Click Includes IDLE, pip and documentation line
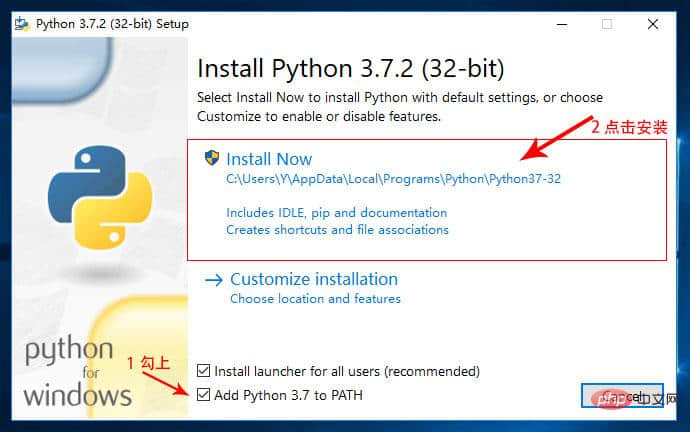Image resolution: width=690 pixels, height=432 pixels. 337,213
